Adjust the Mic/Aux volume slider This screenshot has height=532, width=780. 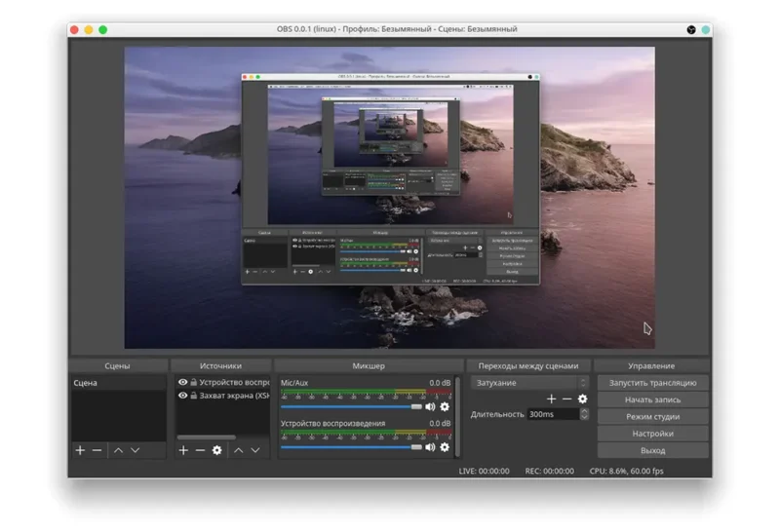pos(351,406)
